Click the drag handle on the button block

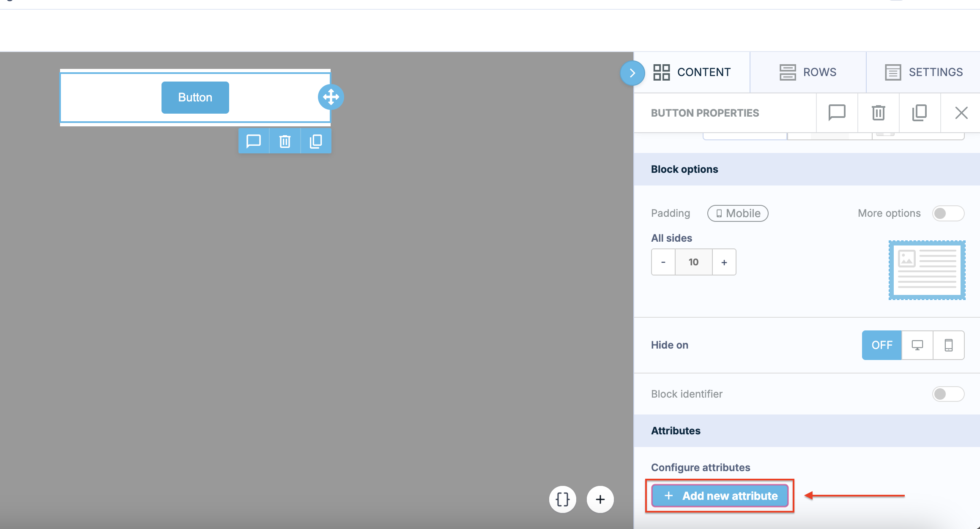pyautogui.click(x=331, y=97)
